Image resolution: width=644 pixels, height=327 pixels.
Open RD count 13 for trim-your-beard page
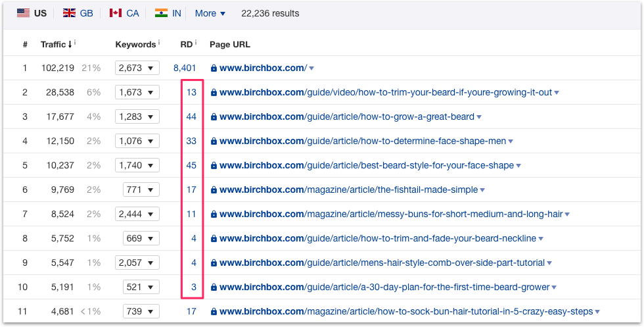pos(191,92)
